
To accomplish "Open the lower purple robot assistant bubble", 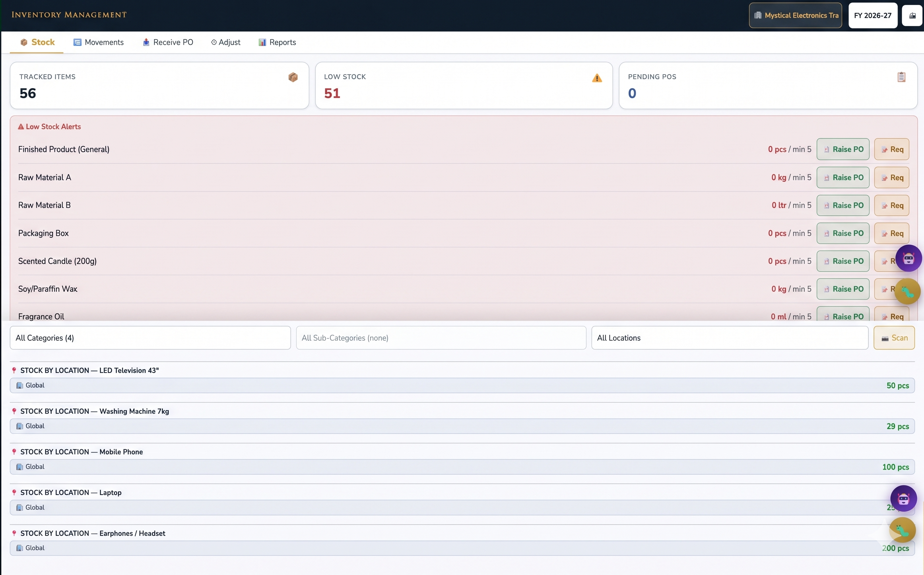I will [x=904, y=499].
